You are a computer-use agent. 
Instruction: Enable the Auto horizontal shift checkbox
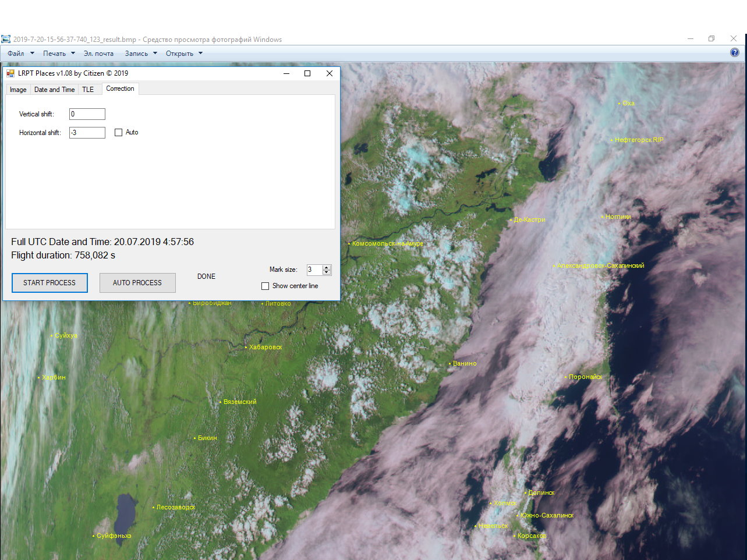(119, 133)
